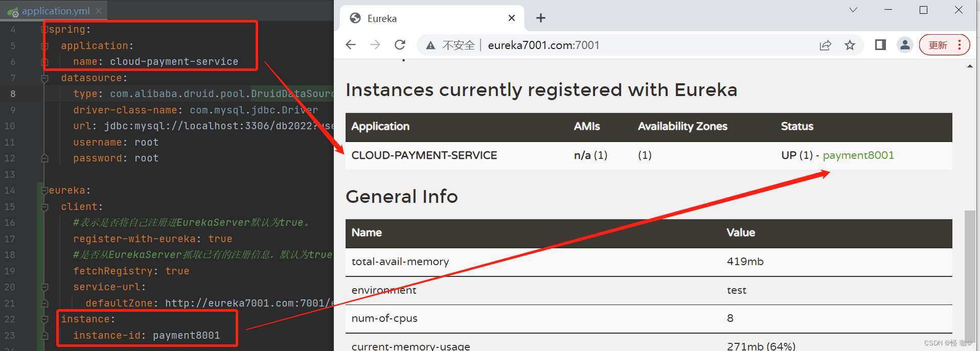Viewport: 980px width, 351px height.
Task: Click the defaultZone url line
Action: pyautogui.click(x=210, y=303)
